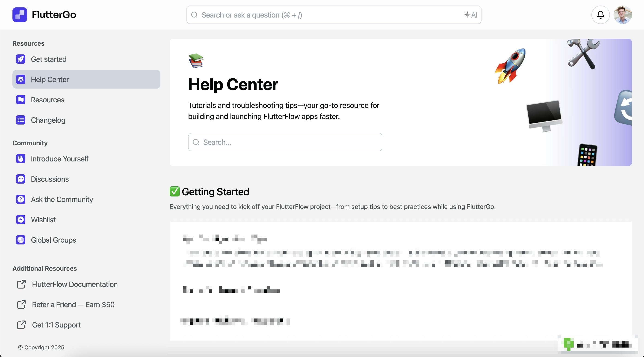Viewport: 644px width, 357px height.
Task: Click the Wishlist icon in sidebar
Action: [x=21, y=220]
